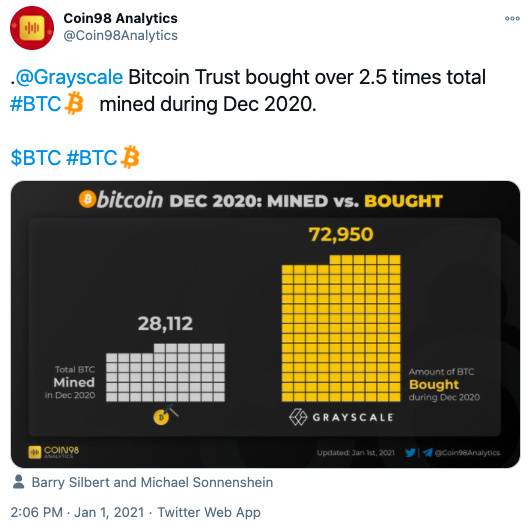Click the mining pickaxe coin icon
This screenshot has height=528, width=531.
pyautogui.click(x=165, y=415)
